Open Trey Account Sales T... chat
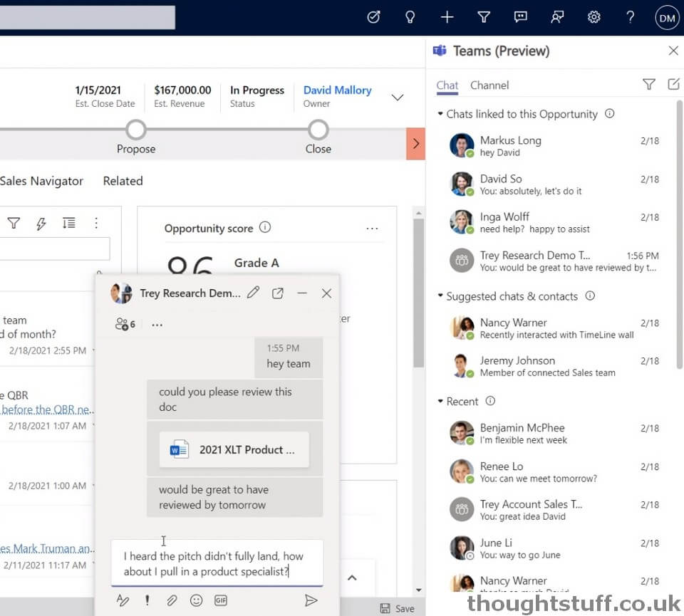The width and height of the screenshot is (684, 616). tap(554, 510)
